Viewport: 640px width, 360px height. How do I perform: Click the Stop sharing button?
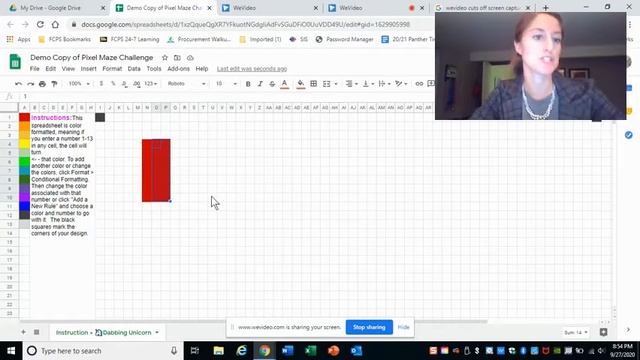click(369, 327)
